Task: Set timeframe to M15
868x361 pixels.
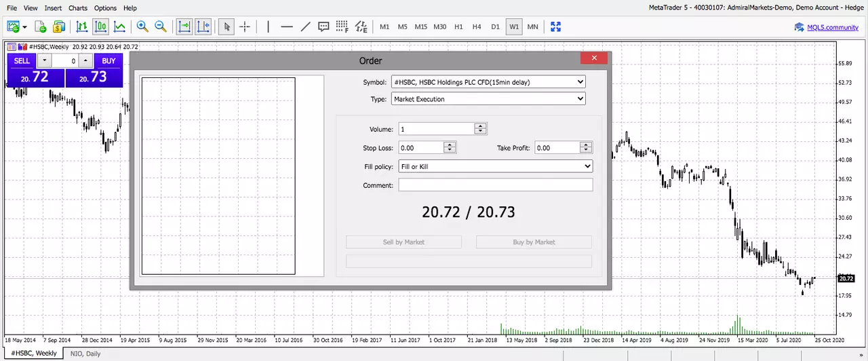Action: click(421, 26)
